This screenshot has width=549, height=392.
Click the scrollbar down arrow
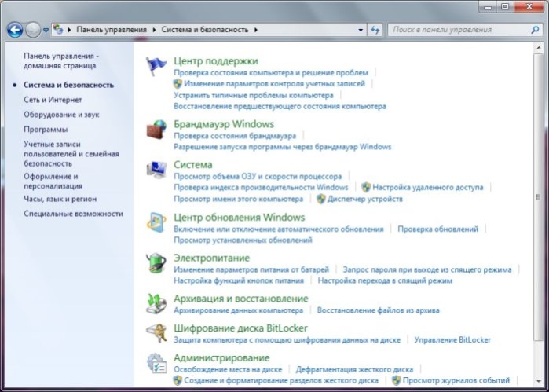point(538,381)
